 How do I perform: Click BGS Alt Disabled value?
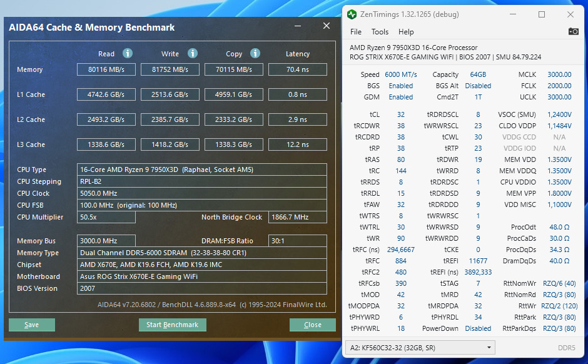point(478,86)
